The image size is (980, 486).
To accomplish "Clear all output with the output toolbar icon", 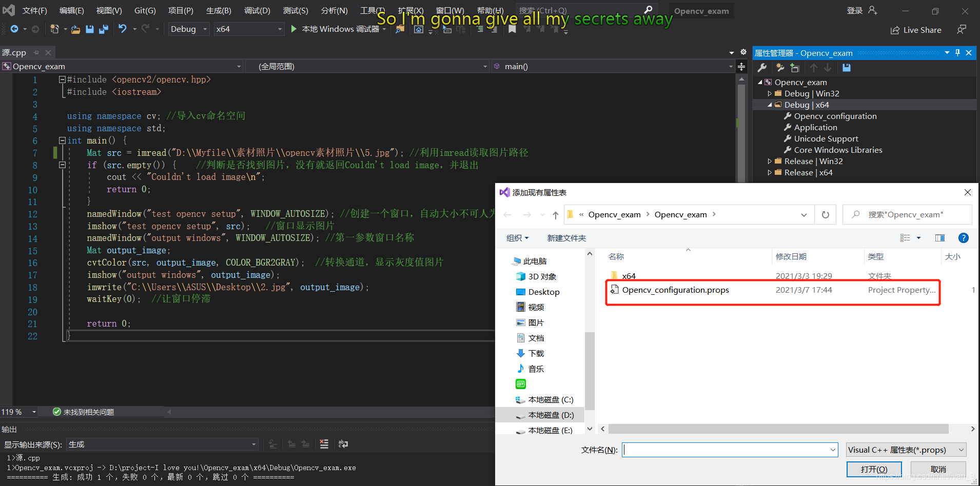I will tap(324, 444).
